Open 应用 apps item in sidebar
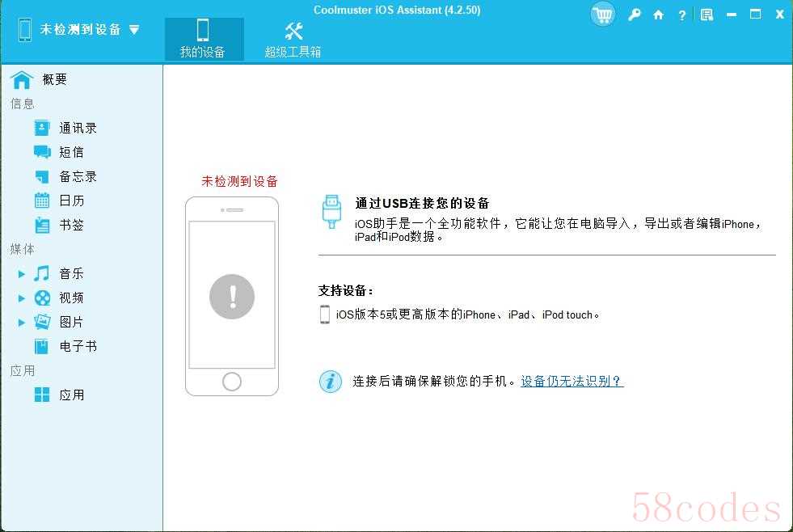Image resolution: width=793 pixels, height=532 pixels. (71, 395)
